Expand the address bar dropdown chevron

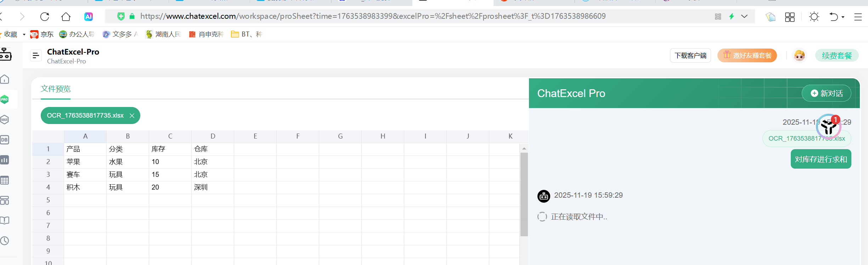click(x=744, y=16)
